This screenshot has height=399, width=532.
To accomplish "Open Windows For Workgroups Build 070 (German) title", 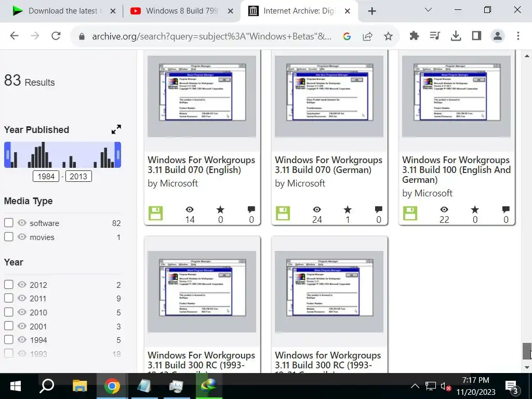I will 328,165.
